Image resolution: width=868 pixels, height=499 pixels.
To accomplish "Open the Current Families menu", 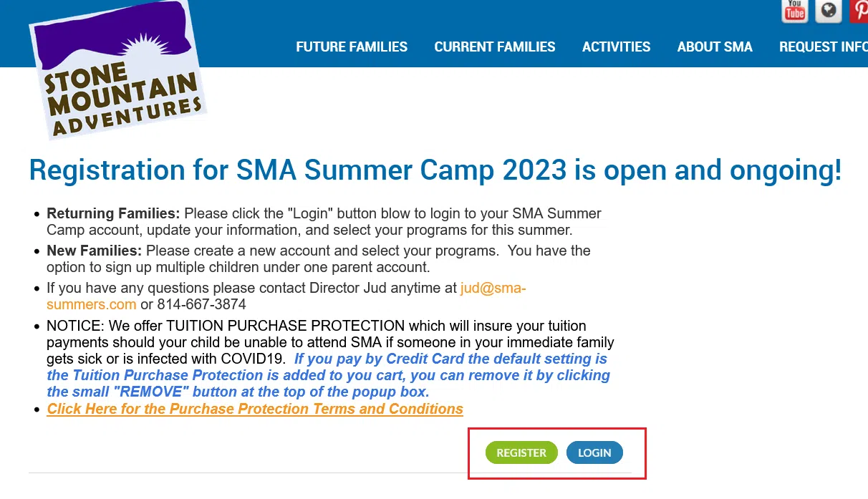I will click(495, 47).
